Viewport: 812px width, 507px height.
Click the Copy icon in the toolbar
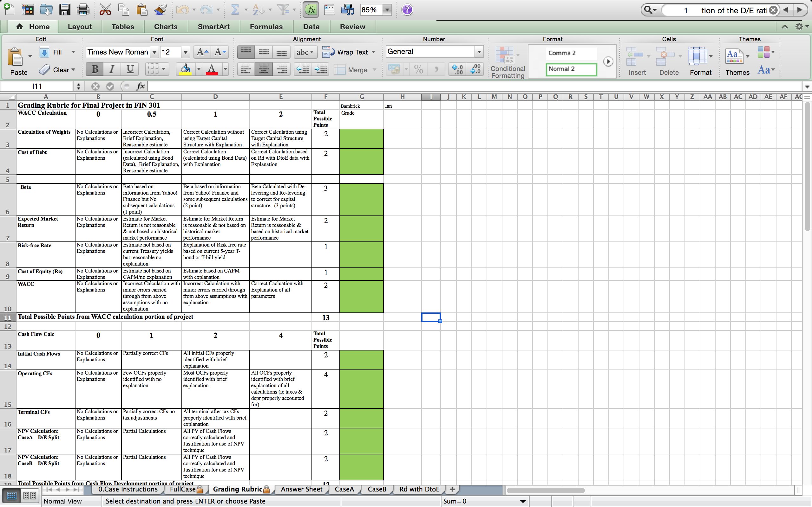(x=124, y=10)
